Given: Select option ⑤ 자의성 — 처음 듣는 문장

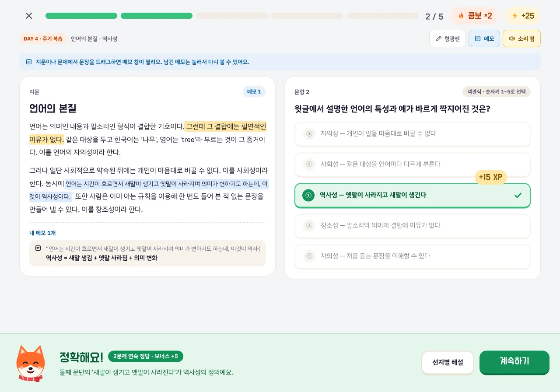Looking at the screenshot, I should [413, 256].
